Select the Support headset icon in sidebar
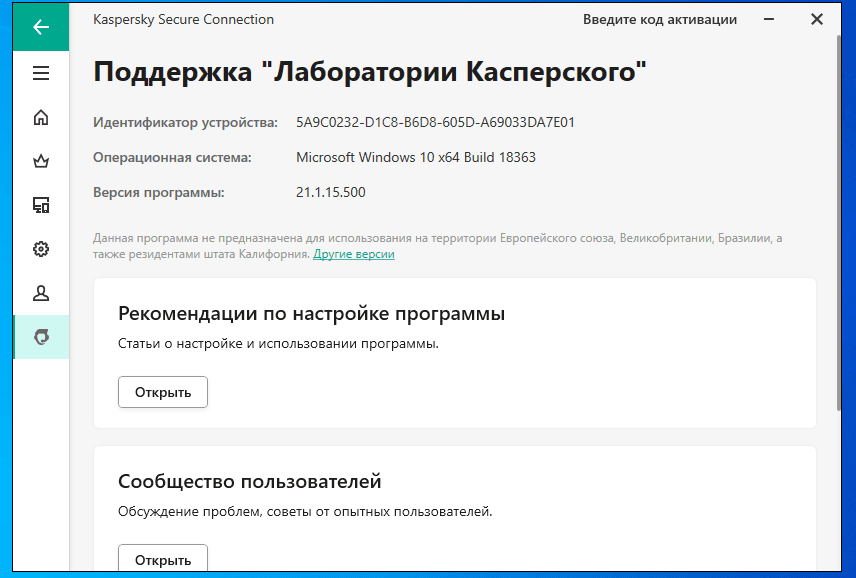Screen dimensions: 856x578 41,337
